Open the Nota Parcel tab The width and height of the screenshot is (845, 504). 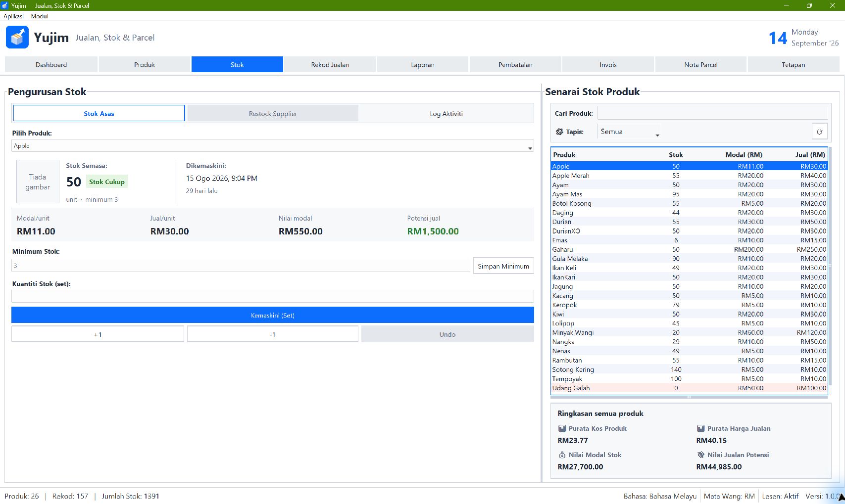pyautogui.click(x=700, y=65)
